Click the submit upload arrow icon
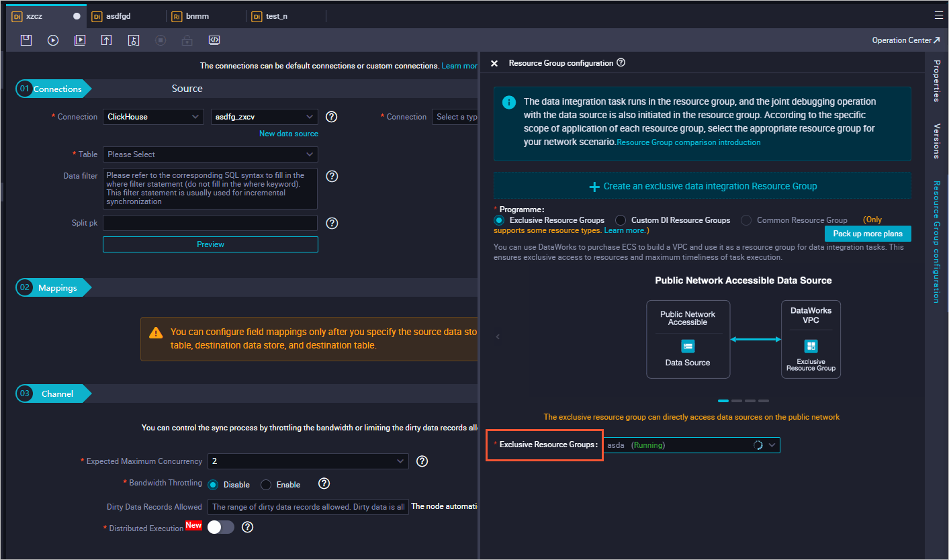Viewport: 949px width, 560px height. (106, 40)
